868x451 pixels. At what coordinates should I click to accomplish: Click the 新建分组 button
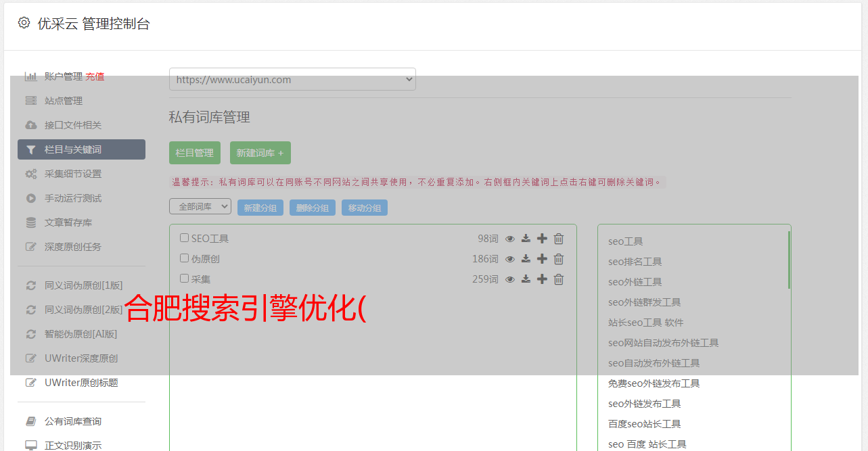click(260, 208)
